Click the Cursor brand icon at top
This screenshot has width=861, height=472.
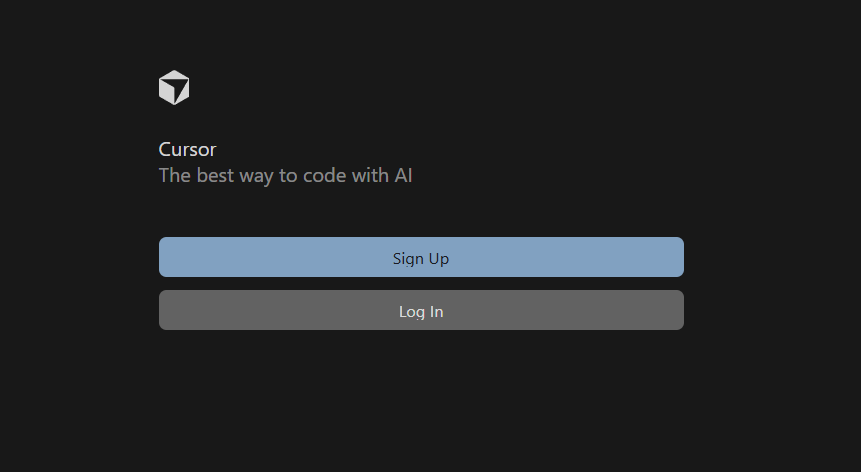[174, 88]
